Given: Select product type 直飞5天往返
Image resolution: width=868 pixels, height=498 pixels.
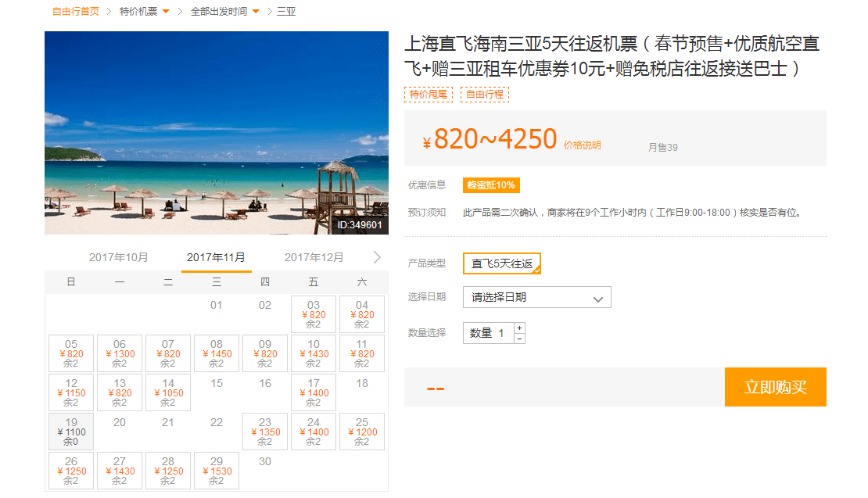Looking at the screenshot, I should (x=501, y=263).
